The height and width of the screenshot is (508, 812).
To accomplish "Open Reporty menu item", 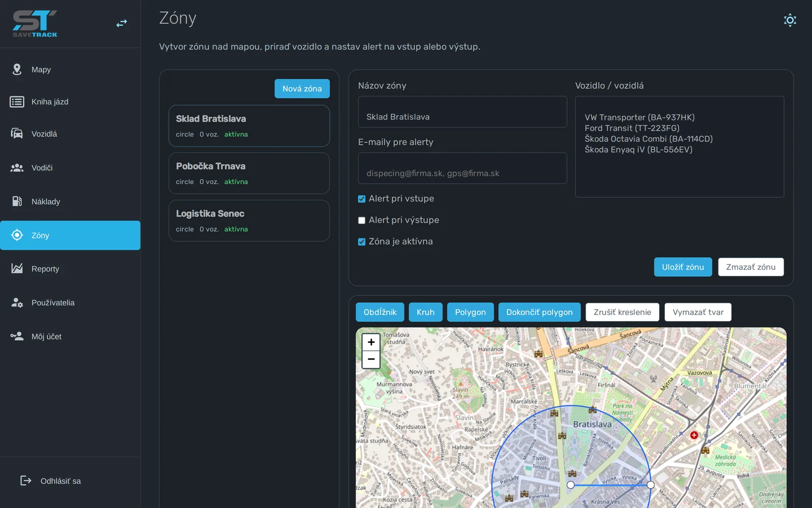I will coord(70,269).
